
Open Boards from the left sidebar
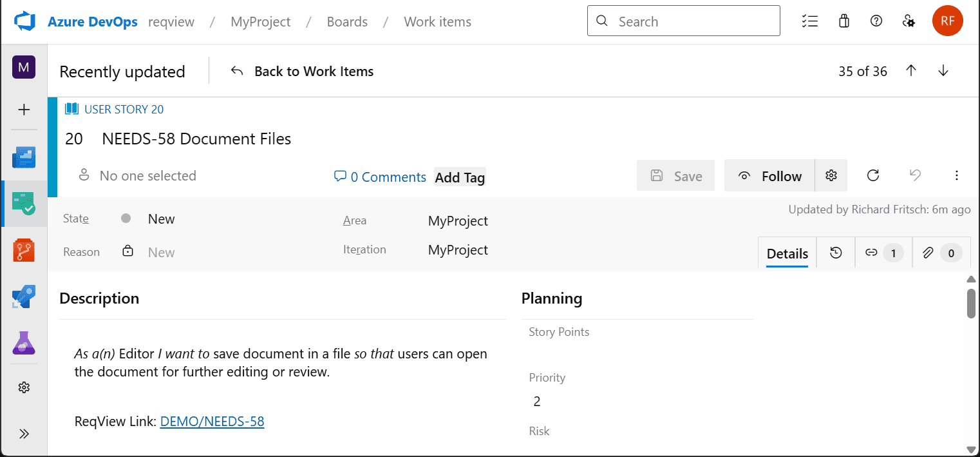tap(24, 204)
